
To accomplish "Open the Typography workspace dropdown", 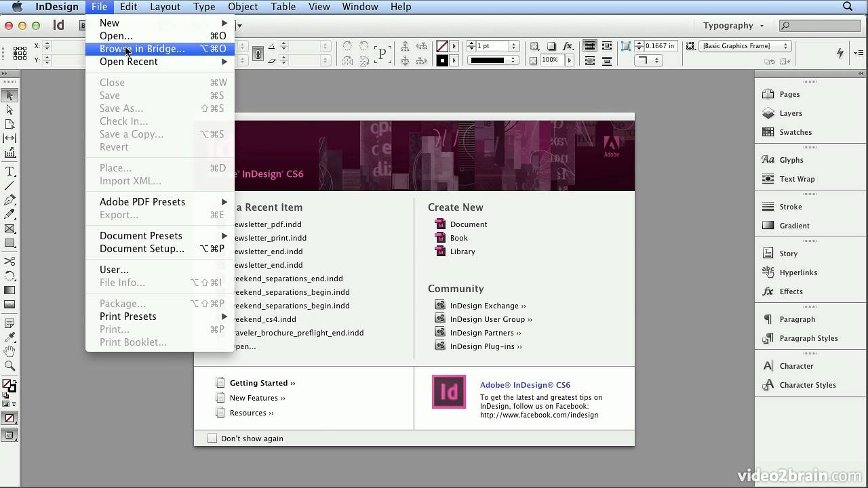I will click(x=733, y=26).
